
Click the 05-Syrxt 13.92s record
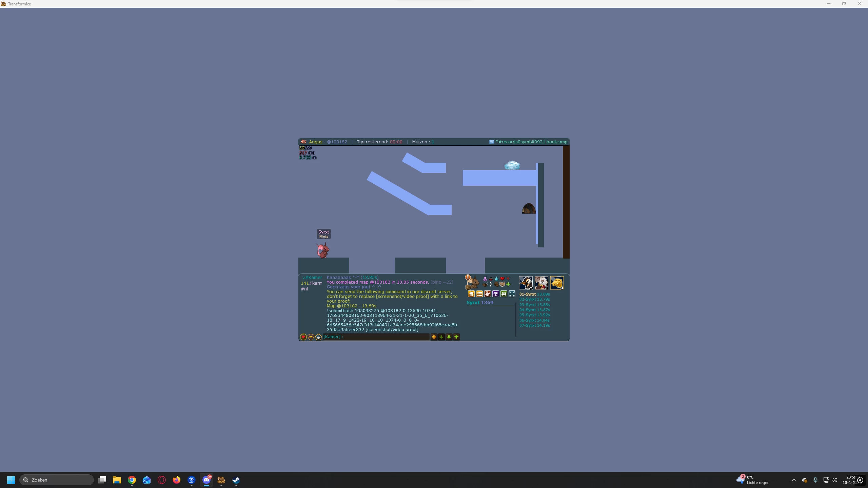coord(535,315)
